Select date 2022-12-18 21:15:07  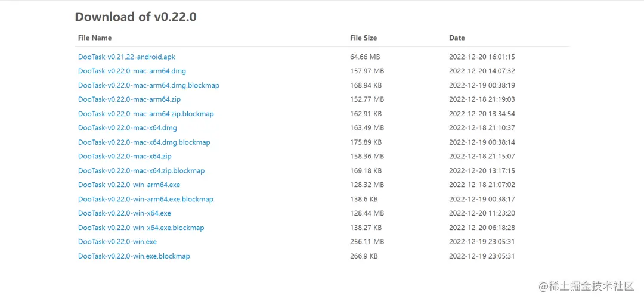tap(482, 156)
